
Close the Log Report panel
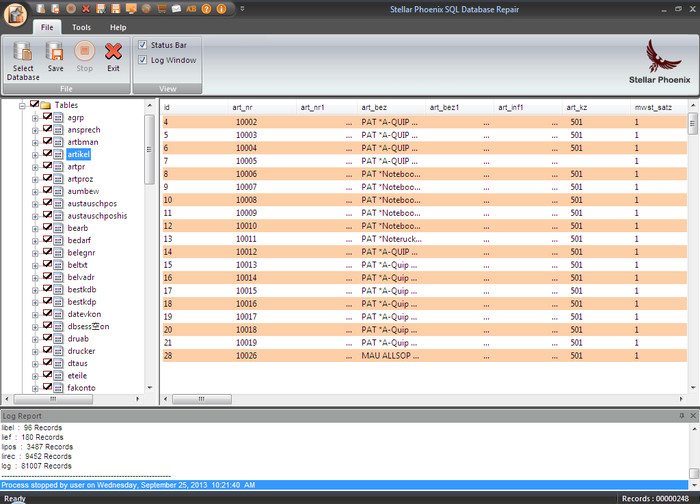pos(693,416)
